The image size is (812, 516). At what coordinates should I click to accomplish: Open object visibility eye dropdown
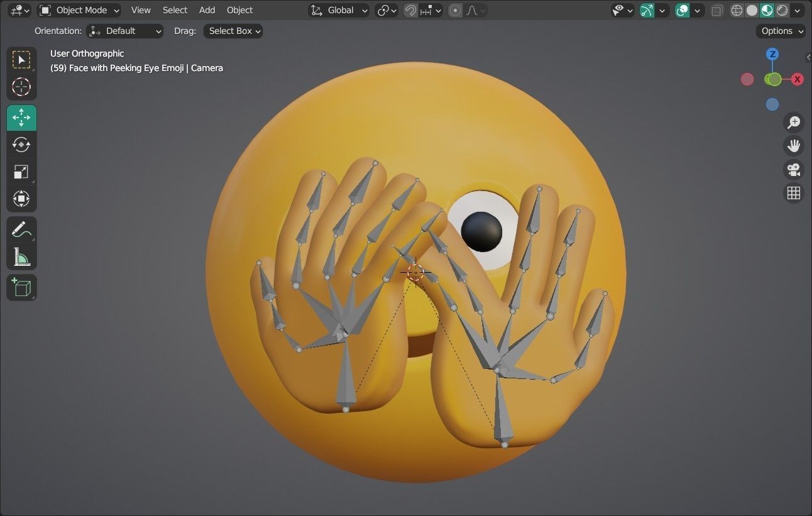[x=623, y=10]
